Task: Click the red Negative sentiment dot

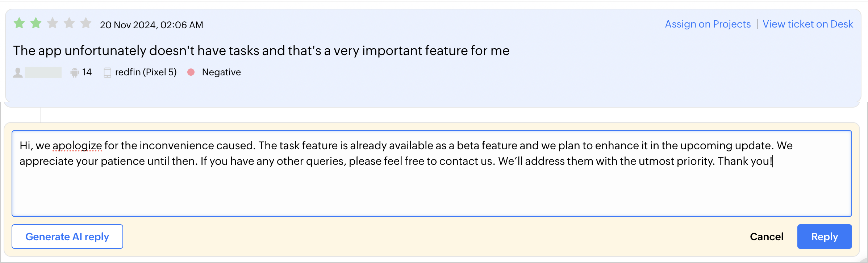Action: click(x=191, y=72)
